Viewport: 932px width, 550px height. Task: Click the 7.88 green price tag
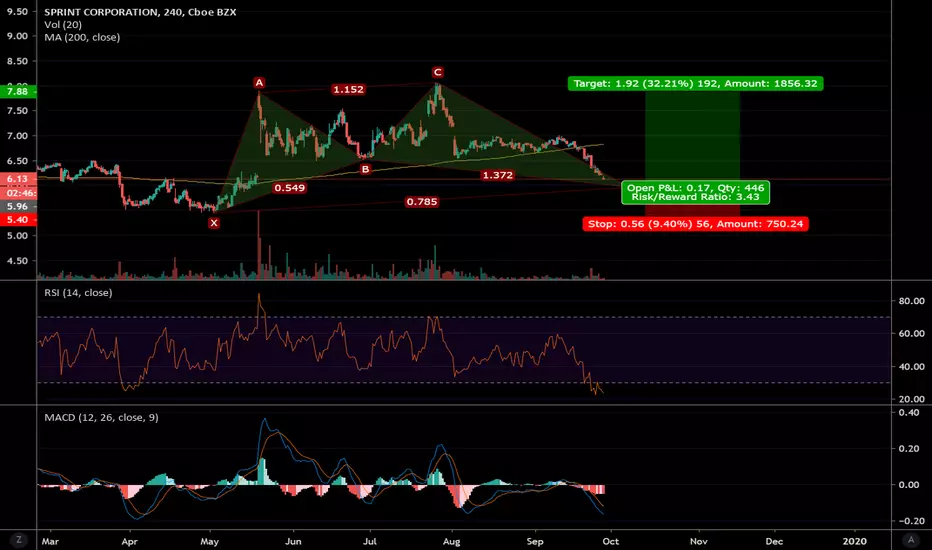click(x=18, y=92)
